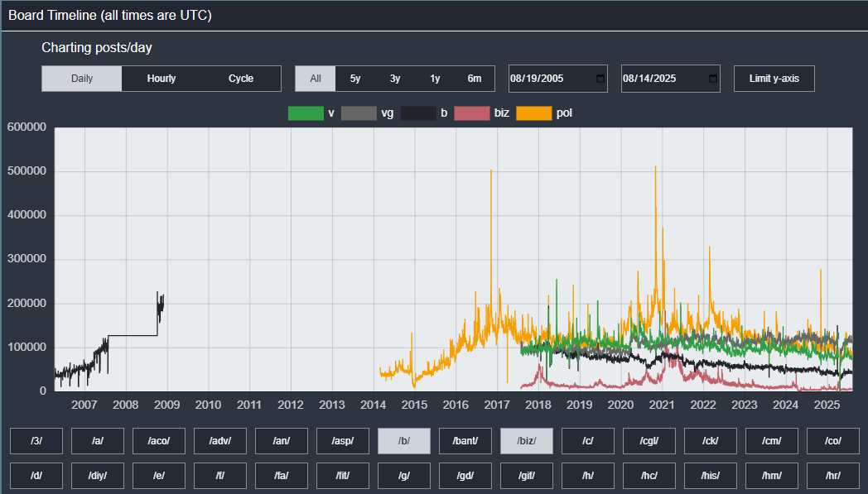
Task: Switch charting to Hourly view
Action: [162, 79]
